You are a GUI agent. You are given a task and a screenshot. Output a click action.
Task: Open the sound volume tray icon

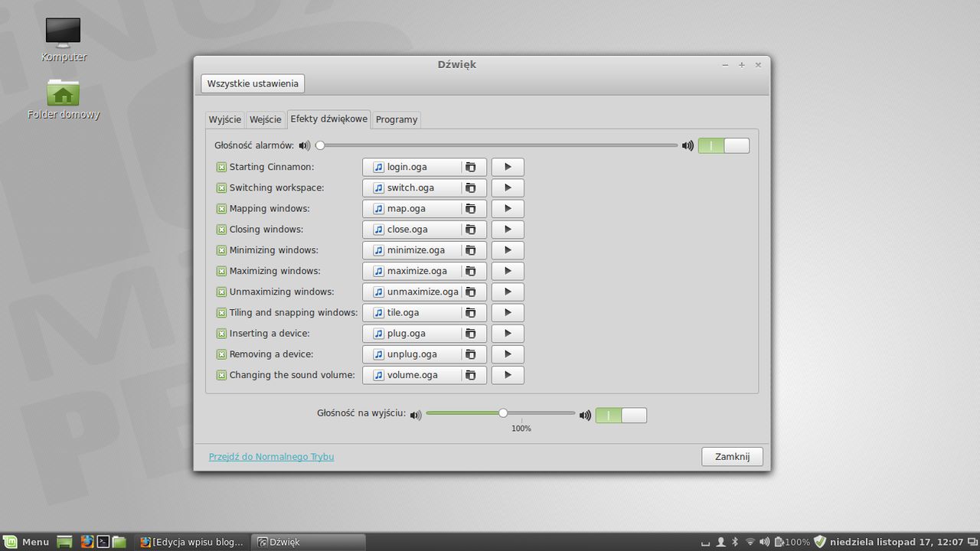click(x=764, y=542)
